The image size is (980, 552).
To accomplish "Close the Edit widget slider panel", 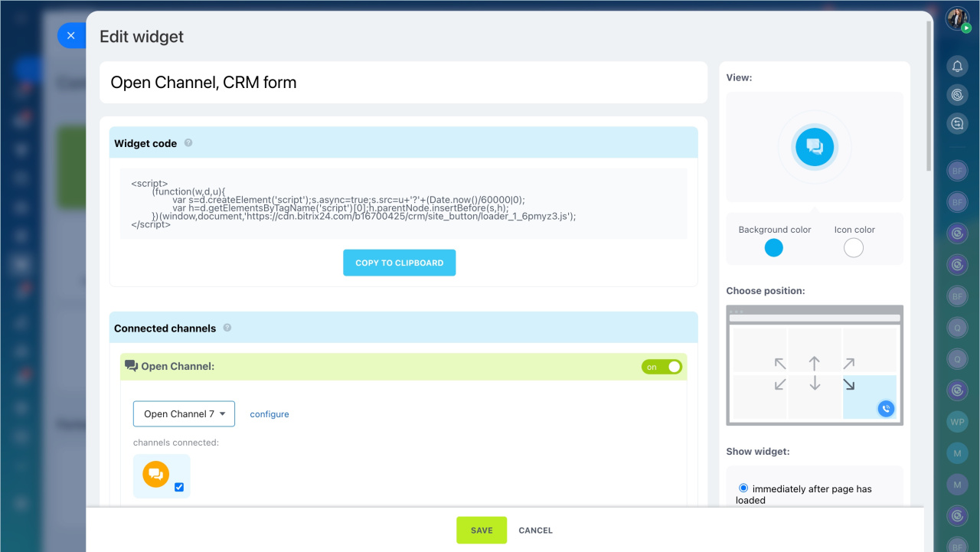I will click(71, 35).
